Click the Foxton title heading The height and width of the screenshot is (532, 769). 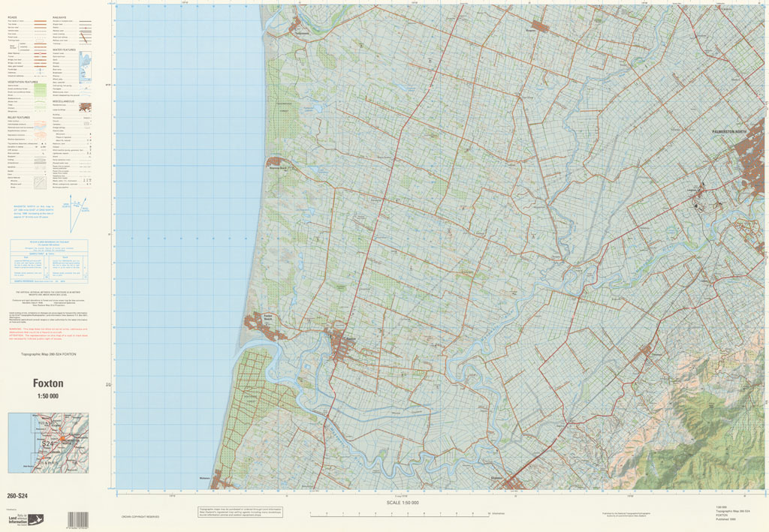(x=48, y=383)
